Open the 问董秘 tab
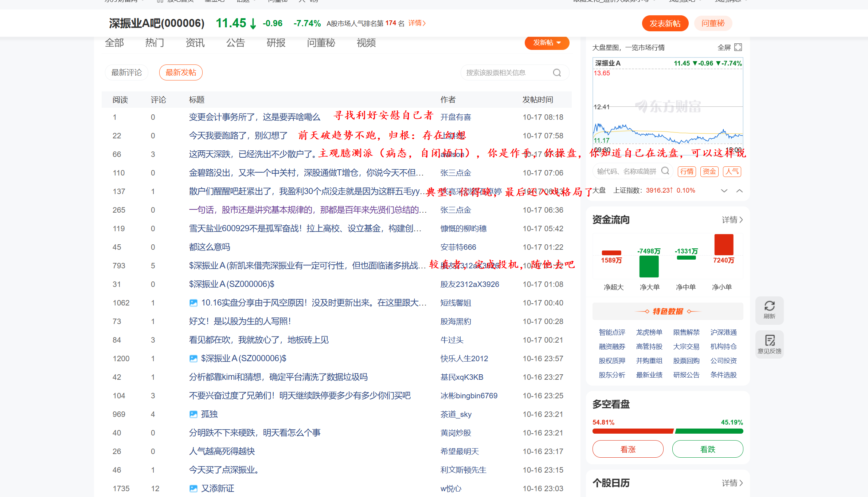Viewport: 868px width, 497px height. tap(321, 43)
